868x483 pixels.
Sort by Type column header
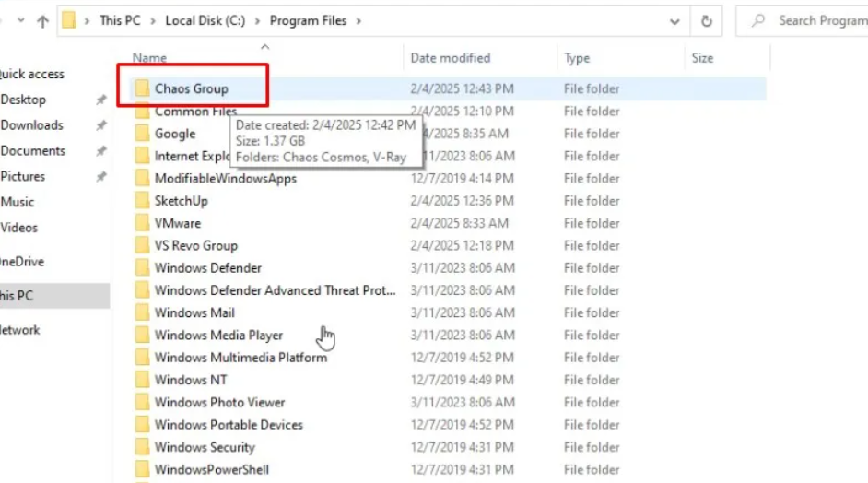(577, 58)
